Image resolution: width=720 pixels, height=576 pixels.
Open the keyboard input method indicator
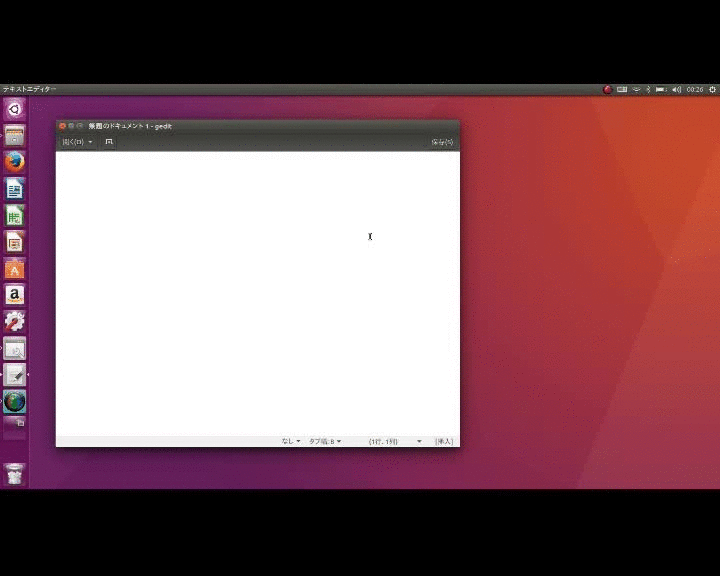[x=622, y=90]
